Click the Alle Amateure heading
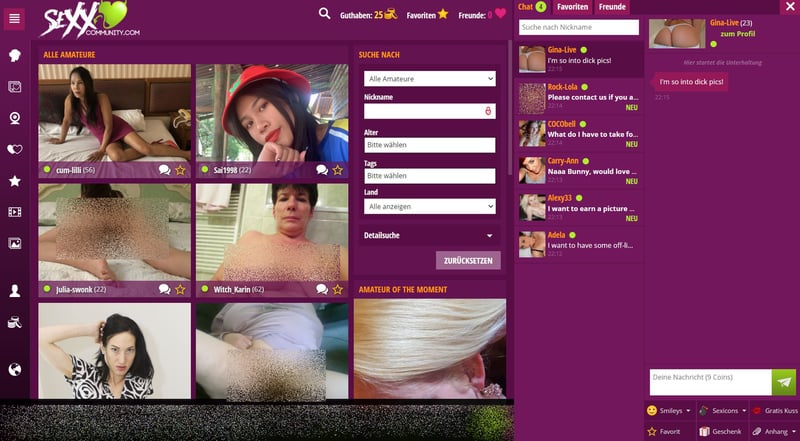Image resolution: width=800 pixels, height=441 pixels. [x=69, y=55]
